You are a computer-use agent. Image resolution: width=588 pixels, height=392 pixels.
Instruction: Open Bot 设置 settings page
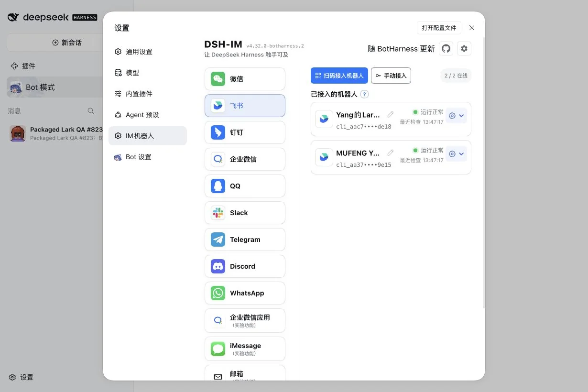[148, 157]
